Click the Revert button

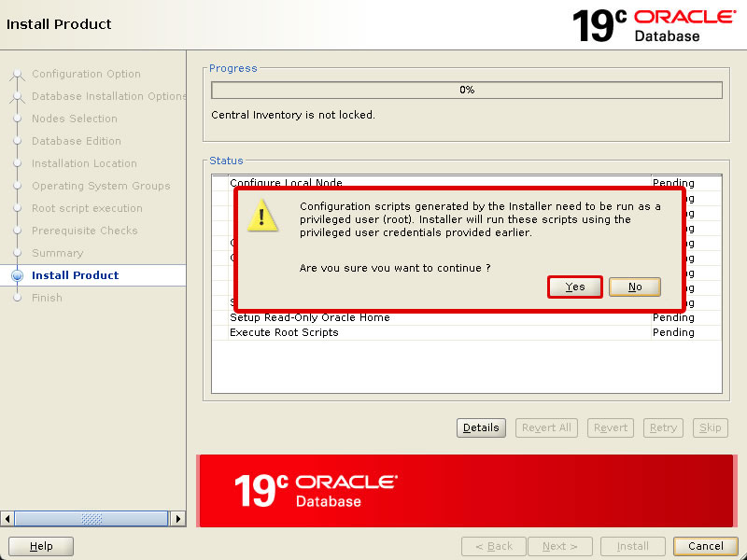point(611,427)
